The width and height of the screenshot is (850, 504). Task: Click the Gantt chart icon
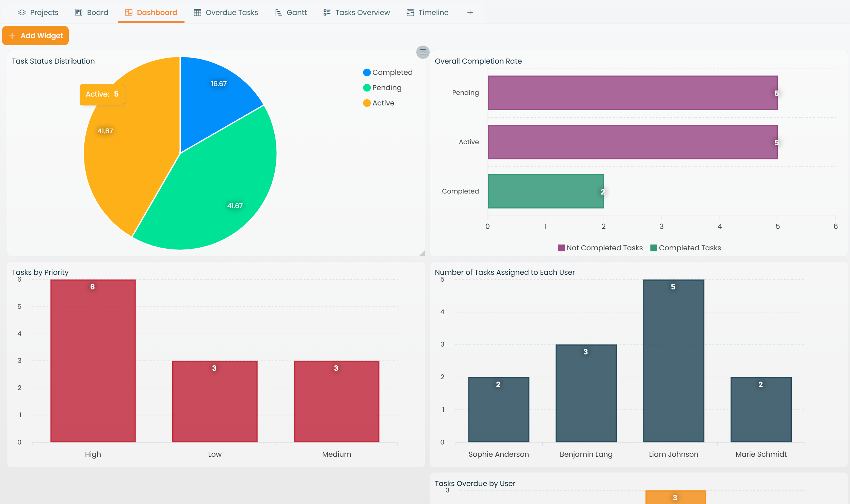278,13
